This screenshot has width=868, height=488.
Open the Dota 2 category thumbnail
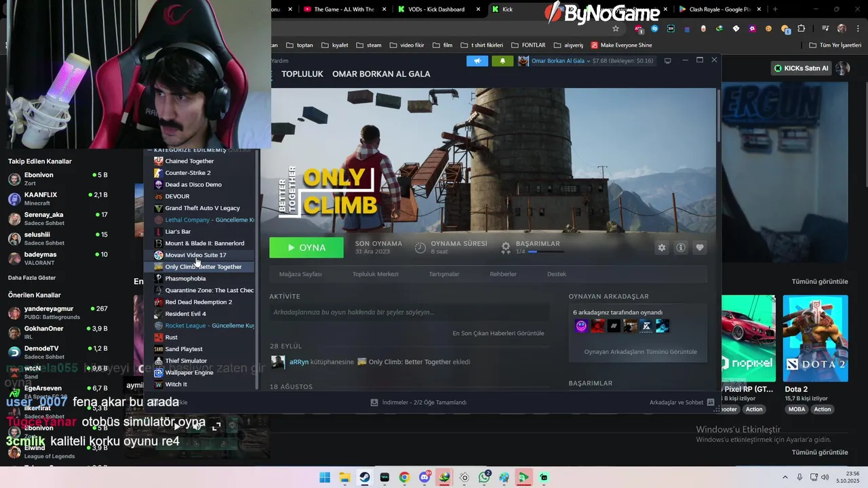click(815, 338)
